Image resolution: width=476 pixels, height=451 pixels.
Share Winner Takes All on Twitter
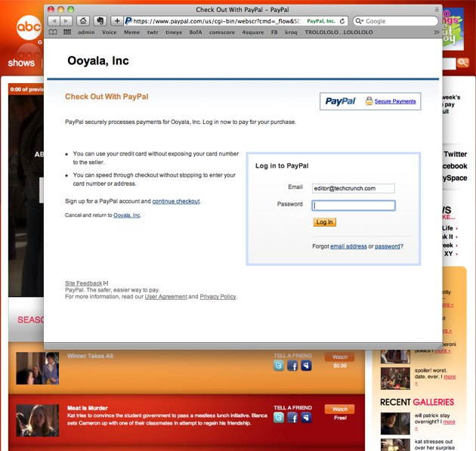279,366
